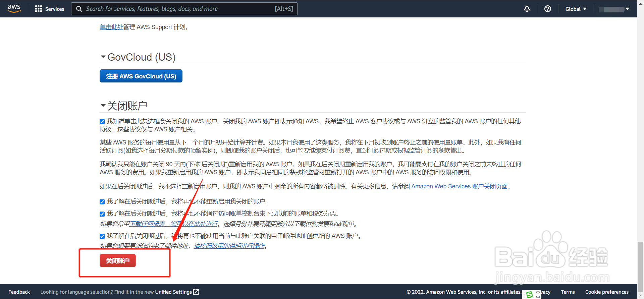Collapse the 关闭账户 section
Screen dimensions: 644x299
click(103, 106)
